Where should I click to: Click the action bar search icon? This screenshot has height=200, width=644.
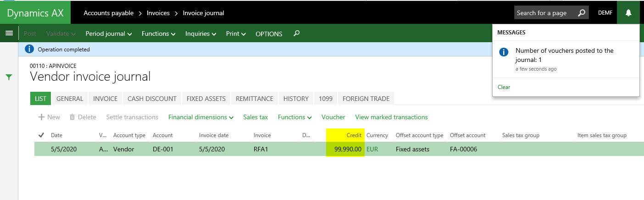[x=296, y=33]
